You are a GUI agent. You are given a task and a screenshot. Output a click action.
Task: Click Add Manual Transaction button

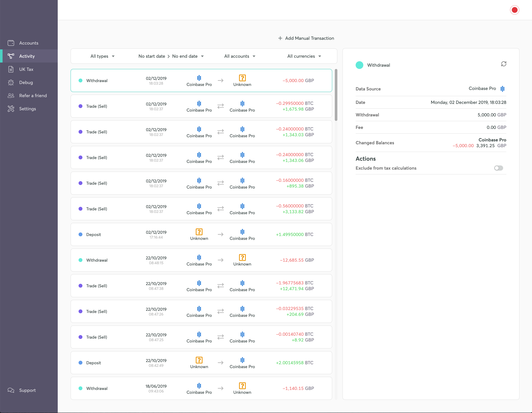(x=306, y=38)
